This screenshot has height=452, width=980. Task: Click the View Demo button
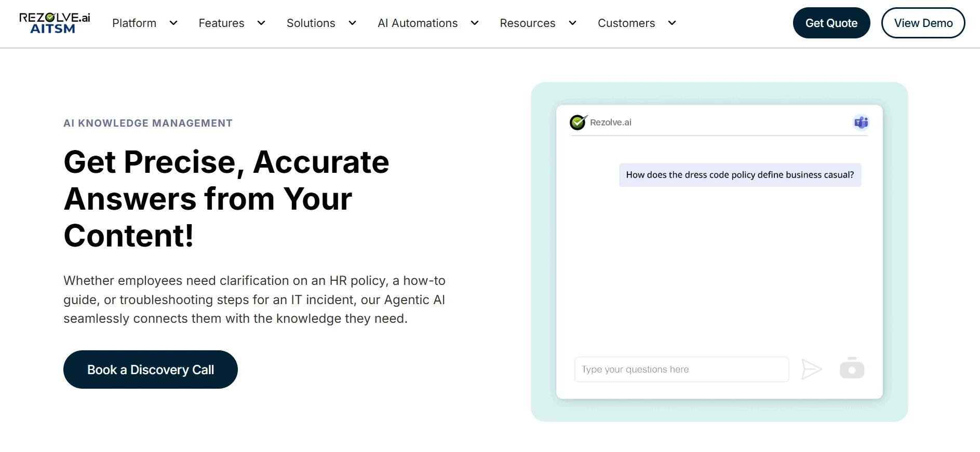pyautogui.click(x=923, y=23)
